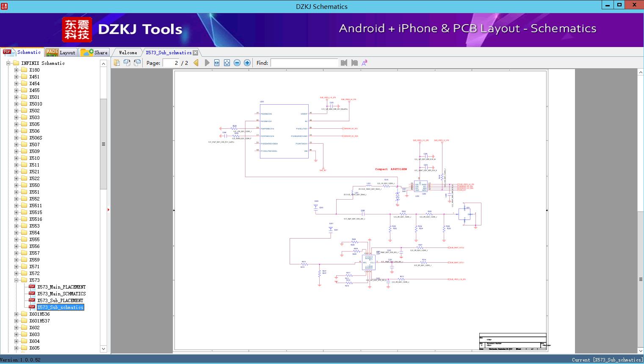Zoom out using the minus magnifier icon

(237, 62)
